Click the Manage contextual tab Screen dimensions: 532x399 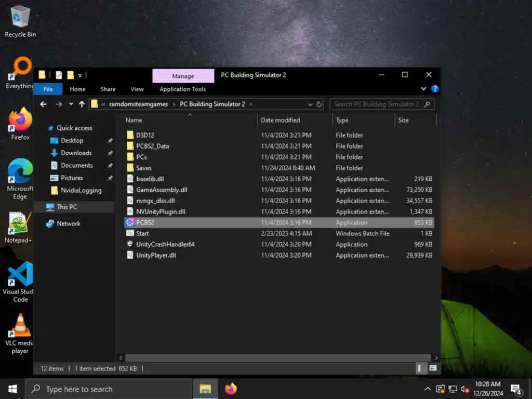tap(183, 76)
